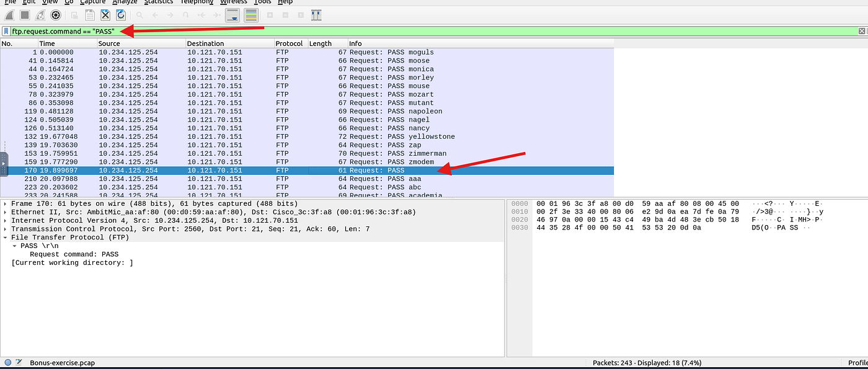868x369 pixels.
Task: Select packet row 'PASS abc'
Action: click(x=307, y=187)
